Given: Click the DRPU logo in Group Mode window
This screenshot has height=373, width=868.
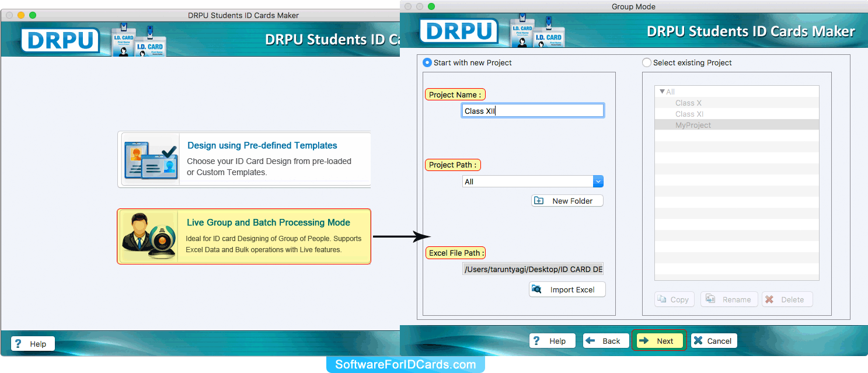Looking at the screenshot, I should 459,31.
